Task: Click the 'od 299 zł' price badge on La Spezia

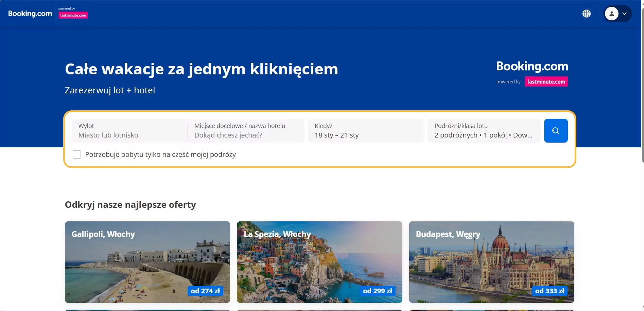Action: pos(377,291)
